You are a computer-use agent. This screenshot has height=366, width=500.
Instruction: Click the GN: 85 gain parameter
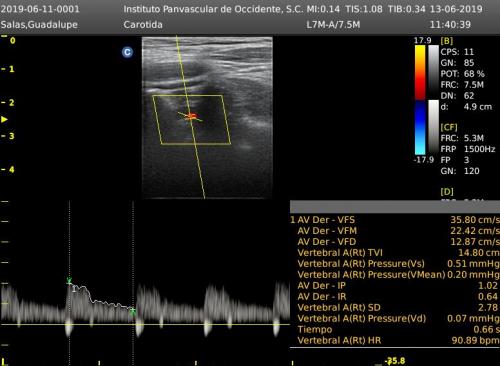point(457,63)
